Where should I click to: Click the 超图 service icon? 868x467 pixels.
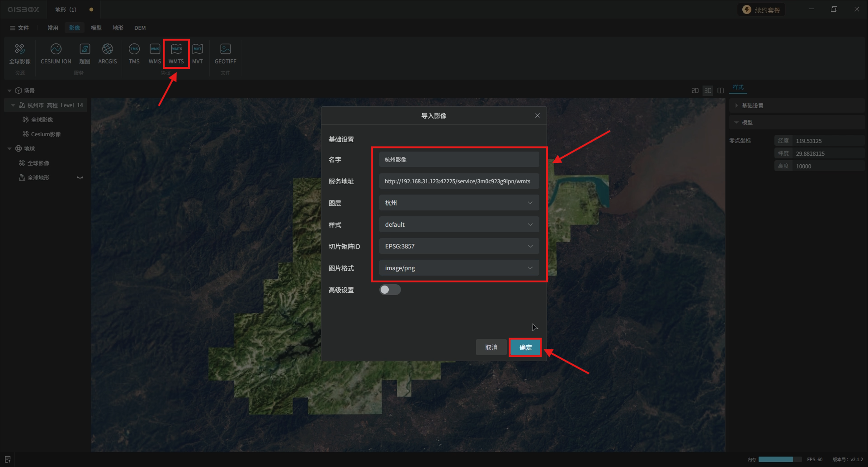(x=85, y=53)
